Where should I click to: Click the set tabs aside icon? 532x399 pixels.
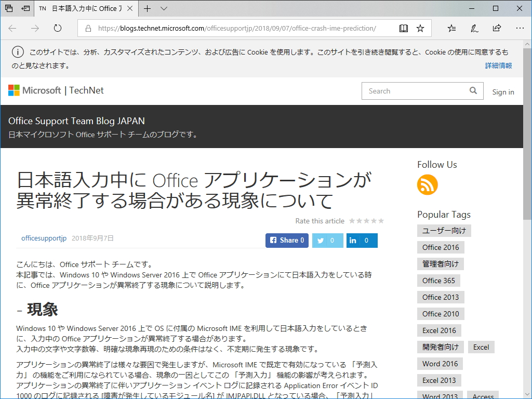[x=24, y=8]
